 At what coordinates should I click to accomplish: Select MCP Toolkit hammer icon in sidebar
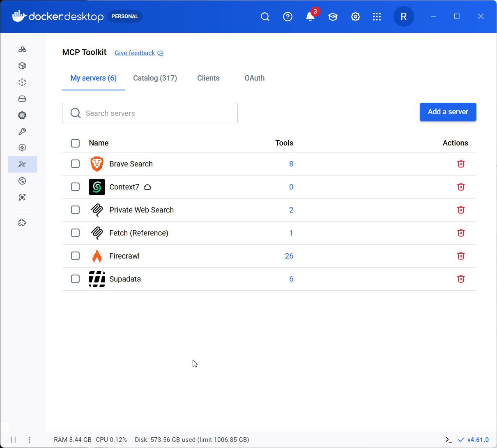point(22,164)
